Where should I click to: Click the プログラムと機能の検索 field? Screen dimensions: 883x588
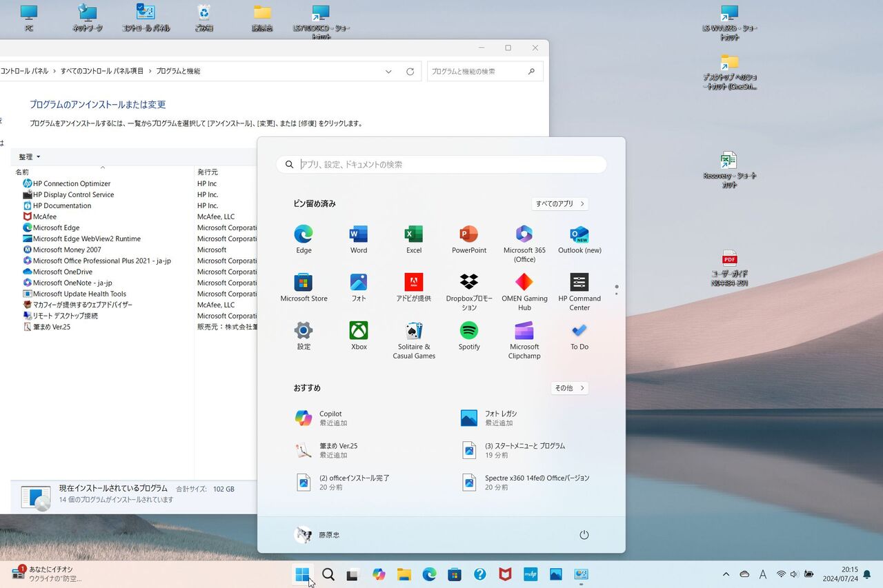click(485, 71)
